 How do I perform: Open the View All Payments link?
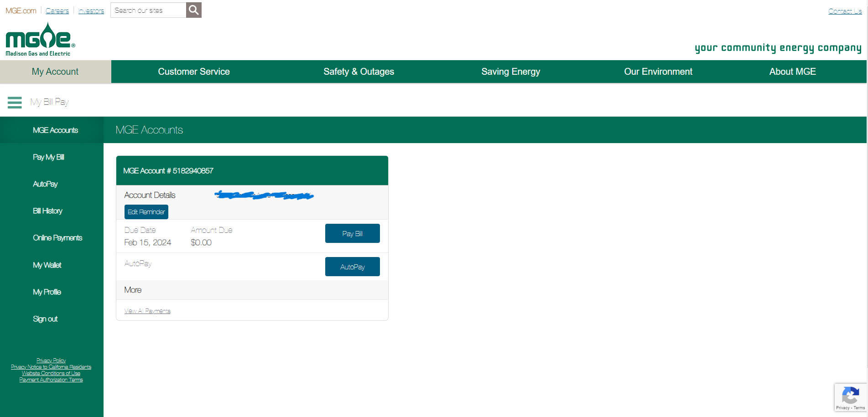tap(147, 311)
